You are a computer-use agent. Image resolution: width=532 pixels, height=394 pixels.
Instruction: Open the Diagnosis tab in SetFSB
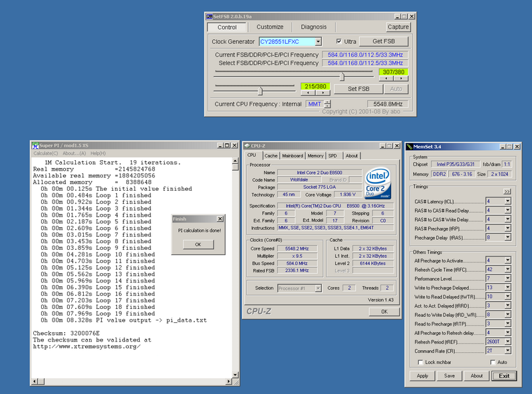click(313, 27)
